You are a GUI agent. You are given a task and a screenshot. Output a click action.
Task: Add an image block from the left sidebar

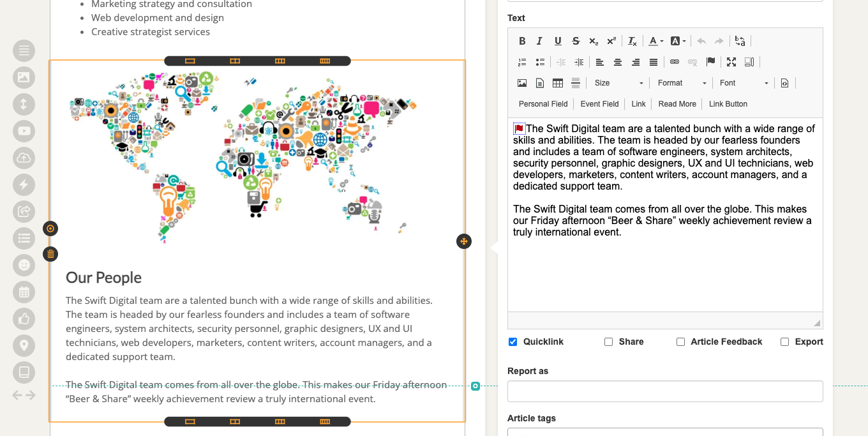[24, 77]
